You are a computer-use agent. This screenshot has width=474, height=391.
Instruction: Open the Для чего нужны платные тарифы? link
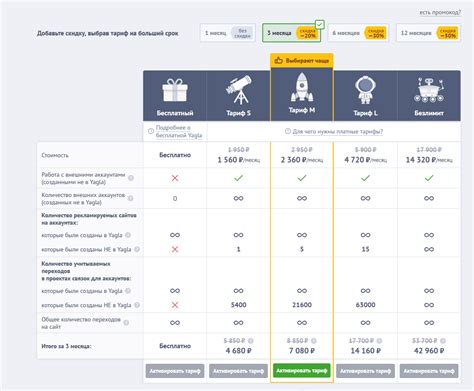338,132
